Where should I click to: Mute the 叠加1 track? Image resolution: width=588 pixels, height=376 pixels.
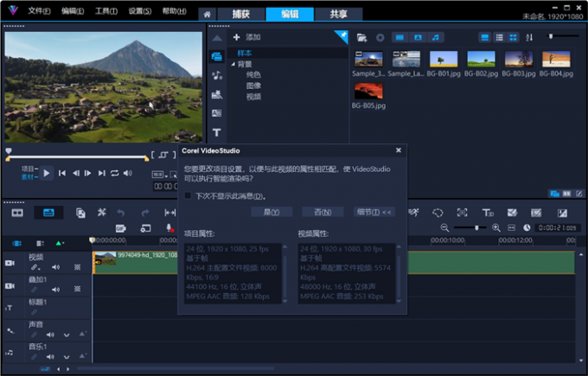(56, 290)
